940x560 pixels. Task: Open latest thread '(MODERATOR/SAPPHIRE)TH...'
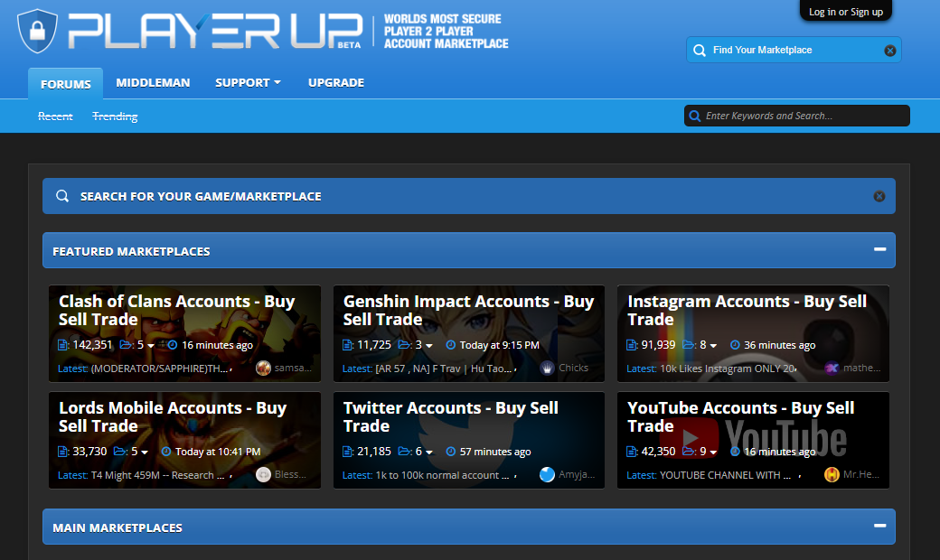[x=159, y=369]
